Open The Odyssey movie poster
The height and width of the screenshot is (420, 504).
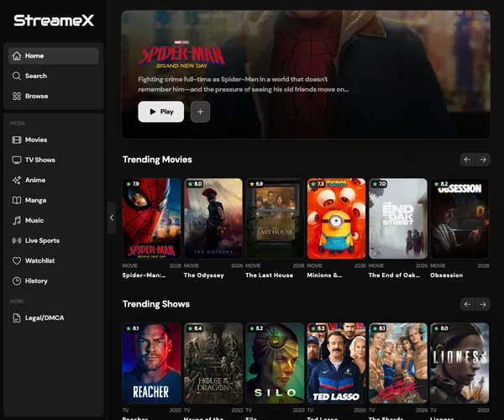213,218
